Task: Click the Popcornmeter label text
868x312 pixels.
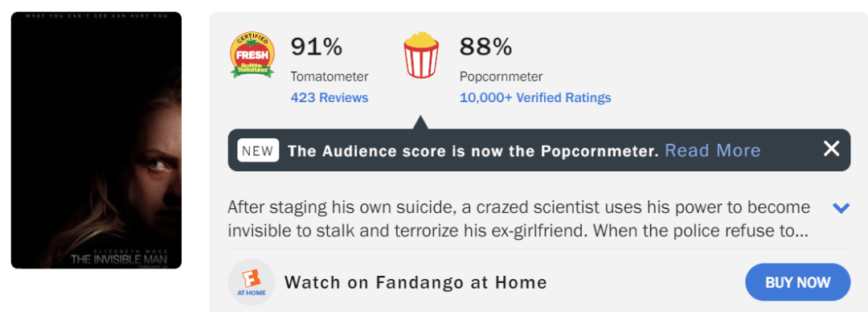Action: tap(501, 76)
